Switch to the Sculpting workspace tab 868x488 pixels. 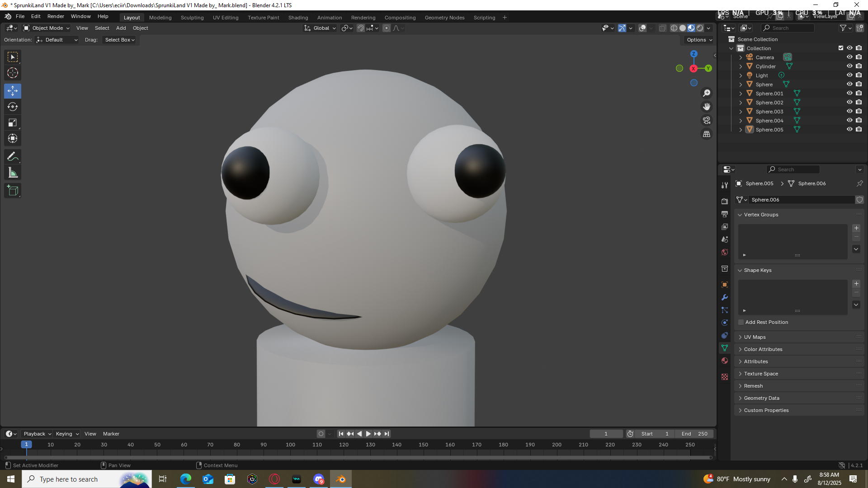(192, 18)
